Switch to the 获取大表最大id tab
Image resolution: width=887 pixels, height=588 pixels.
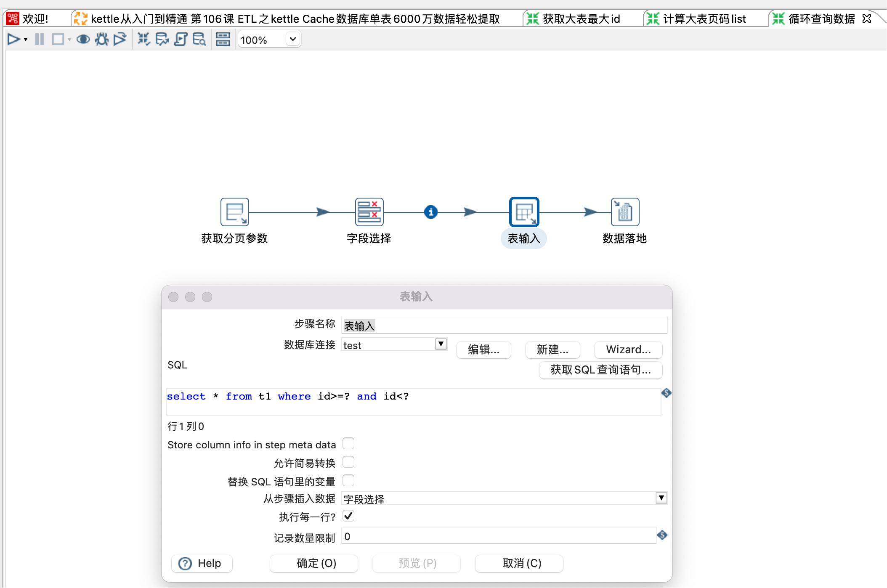[581, 19]
